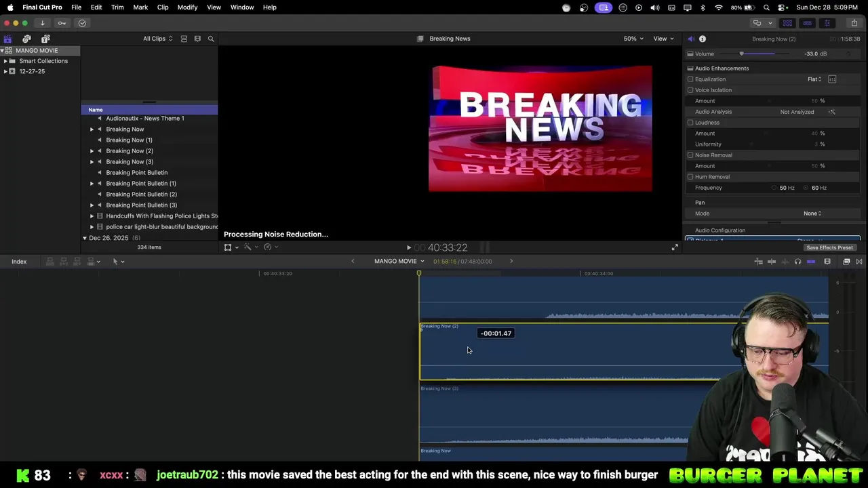Play the viewer with play button
This screenshot has width=868, height=488.
click(x=408, y=248)
